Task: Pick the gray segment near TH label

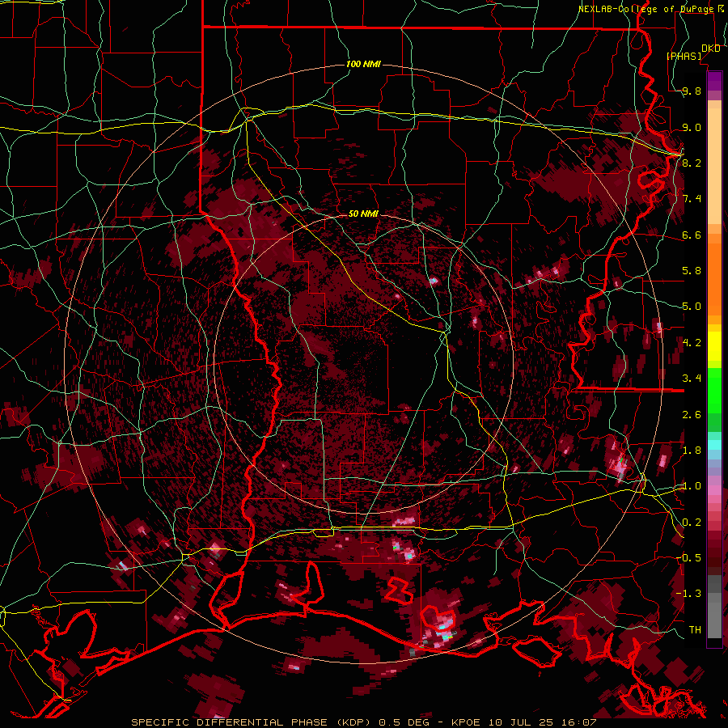Action: (x=714, y=620)
